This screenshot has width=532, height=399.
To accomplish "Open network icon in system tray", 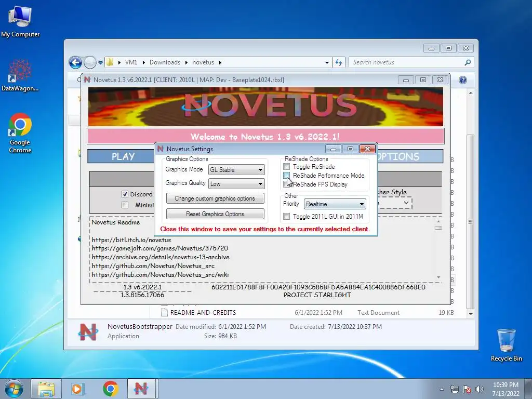I will 454,389.
